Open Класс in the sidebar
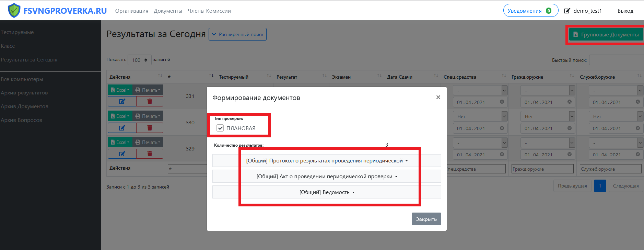Image resolution: width=644 pixels, height=250 pixels. 8,46
